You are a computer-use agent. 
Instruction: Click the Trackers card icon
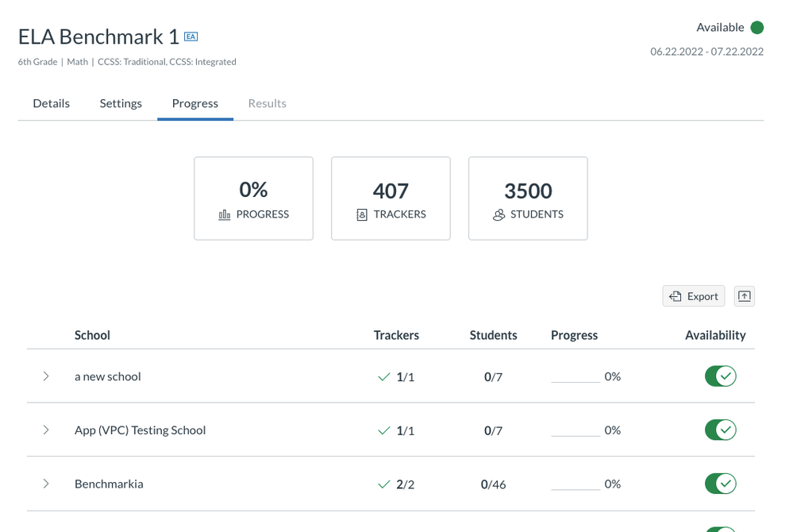362,215
